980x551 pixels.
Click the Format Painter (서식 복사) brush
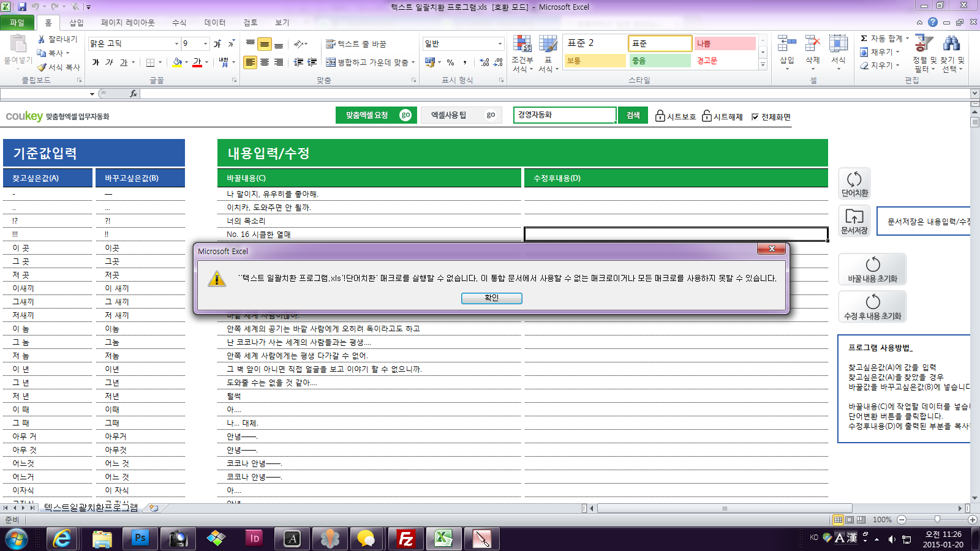(x=42, y=67)
